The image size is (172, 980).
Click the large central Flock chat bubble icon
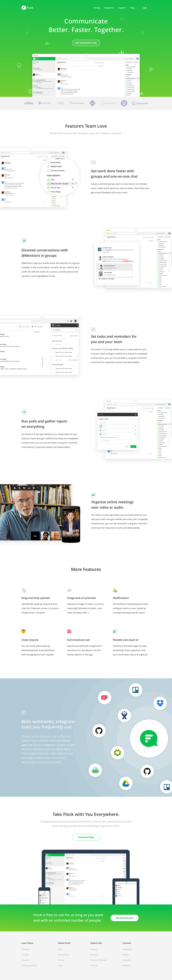149,739
